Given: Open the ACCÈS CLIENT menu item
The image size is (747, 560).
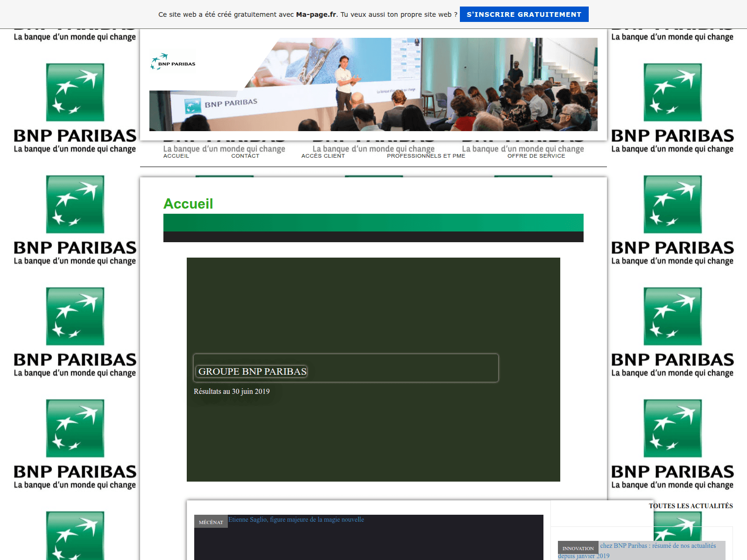Looking at the screenshot, I should click(323, 156).
